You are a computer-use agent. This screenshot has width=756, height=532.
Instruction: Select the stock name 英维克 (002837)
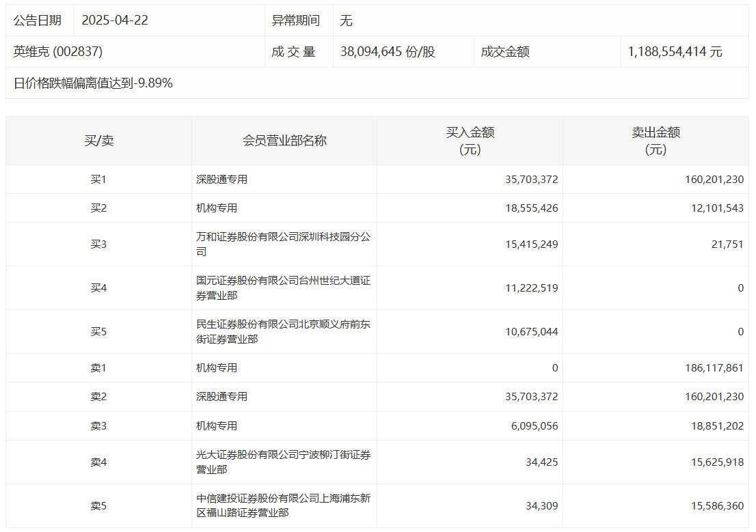click(x=58, y=52)
